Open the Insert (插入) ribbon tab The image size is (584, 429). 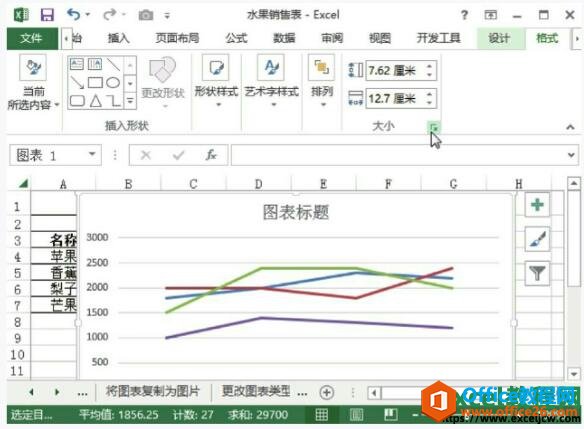(x=118, y=38)
